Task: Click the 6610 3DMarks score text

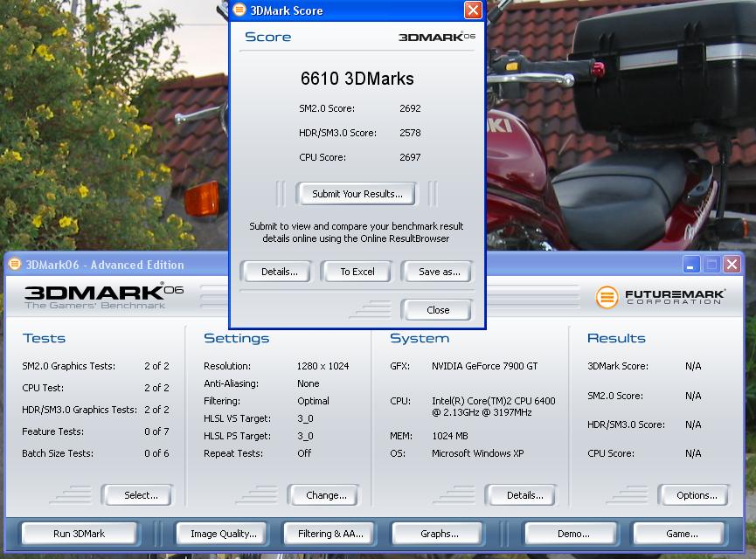Action: pos(357,79)
